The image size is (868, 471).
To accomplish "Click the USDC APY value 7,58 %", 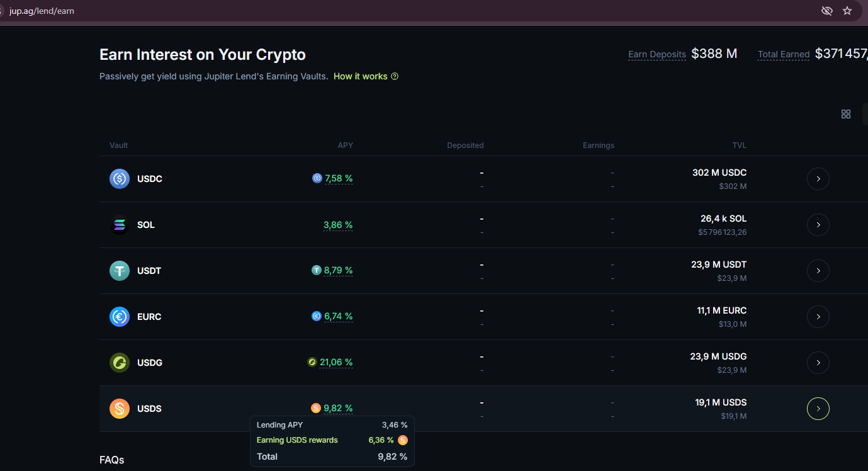I will (339, 178).
